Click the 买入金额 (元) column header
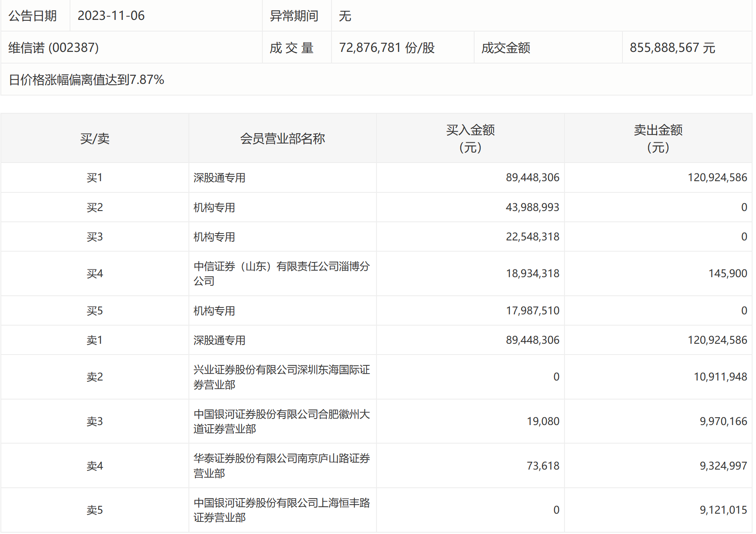The image size is (756, 534). pyautogui.click(x=470, y=139)
